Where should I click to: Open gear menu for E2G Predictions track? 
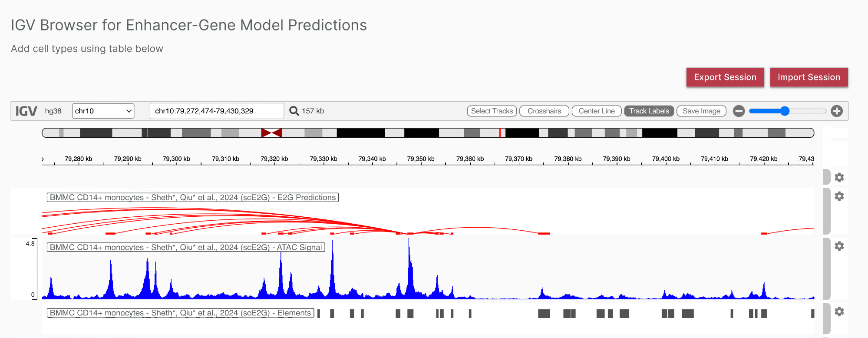pyautogui.click(x=839, y=196)
